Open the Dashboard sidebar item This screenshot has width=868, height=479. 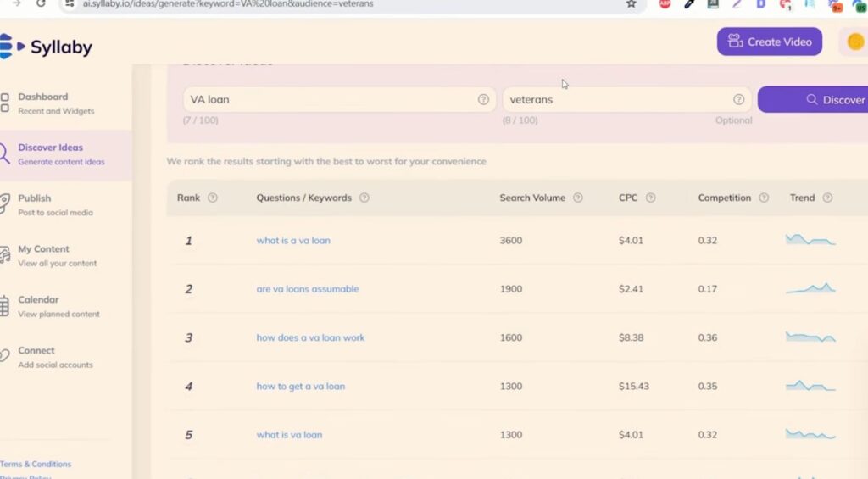[x=56, y=103]
